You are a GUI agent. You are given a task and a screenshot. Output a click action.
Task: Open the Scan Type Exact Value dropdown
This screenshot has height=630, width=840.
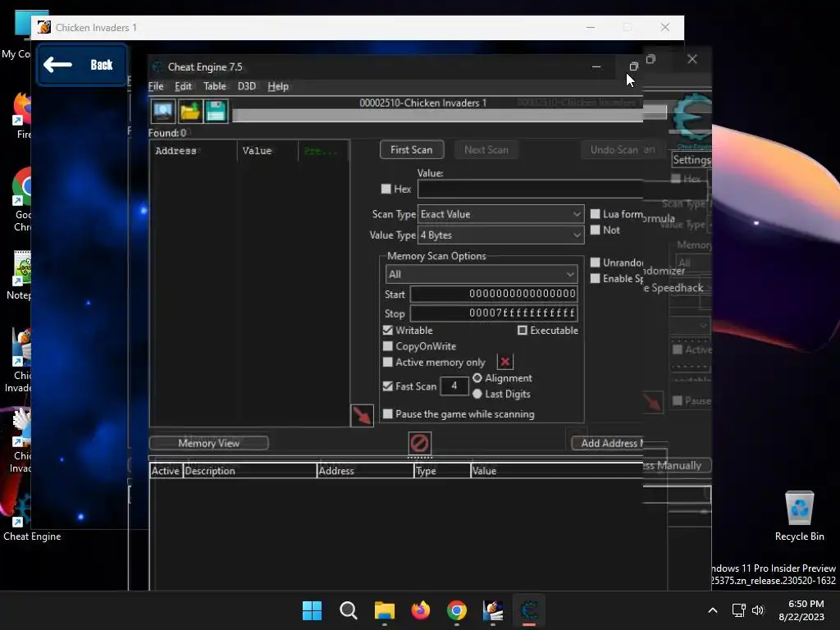(x=500, y=214)
